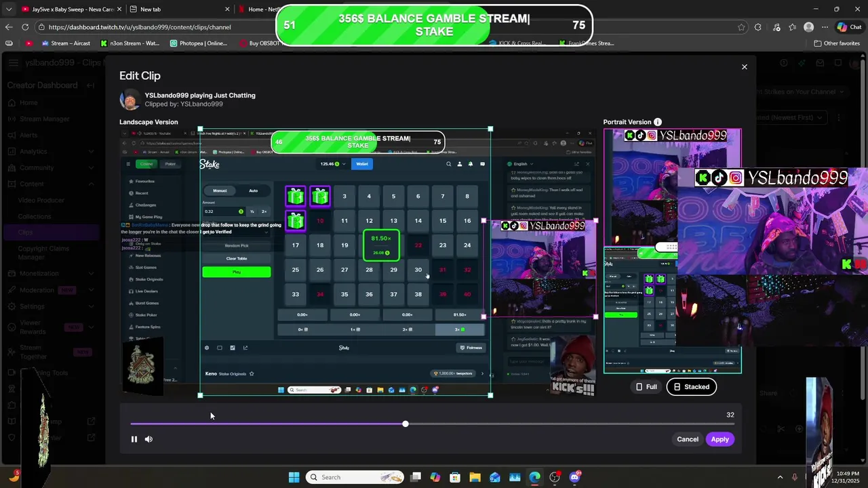Click the taskbar Search box

(354, 477)
